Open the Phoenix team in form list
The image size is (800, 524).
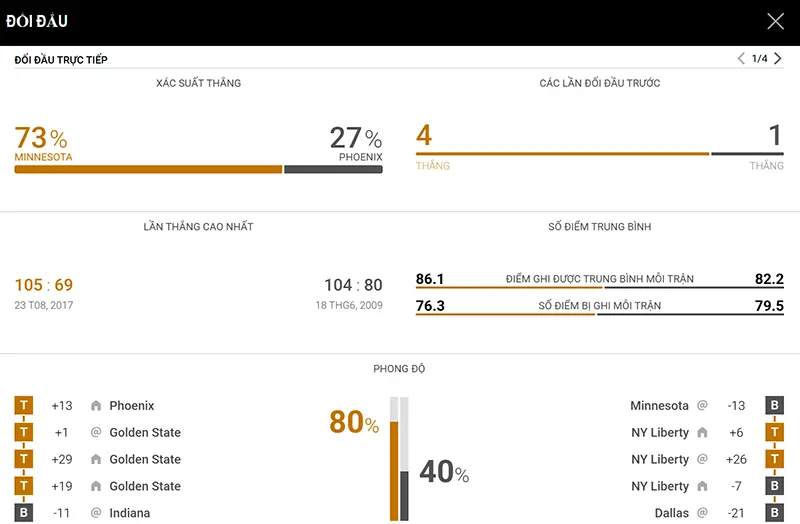pos(132,406)
